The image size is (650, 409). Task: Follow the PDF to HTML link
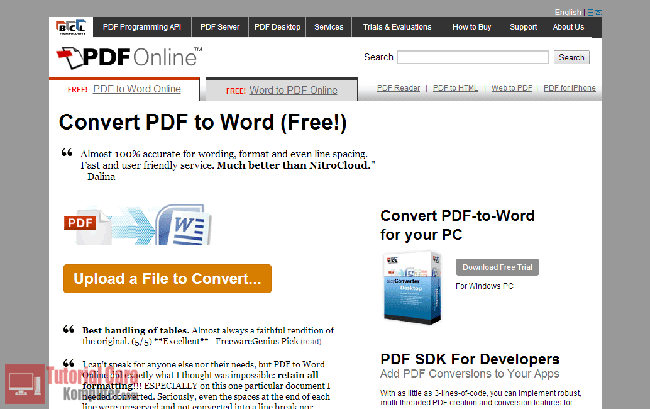point(455,88)
